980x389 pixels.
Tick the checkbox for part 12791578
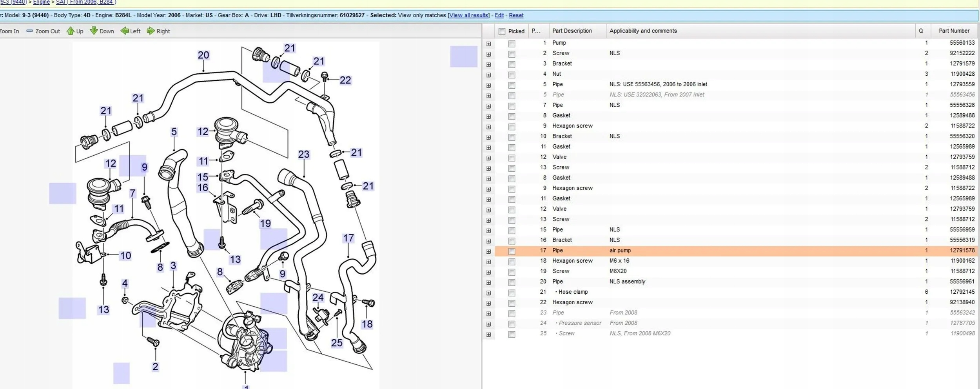tap(512, 251)
